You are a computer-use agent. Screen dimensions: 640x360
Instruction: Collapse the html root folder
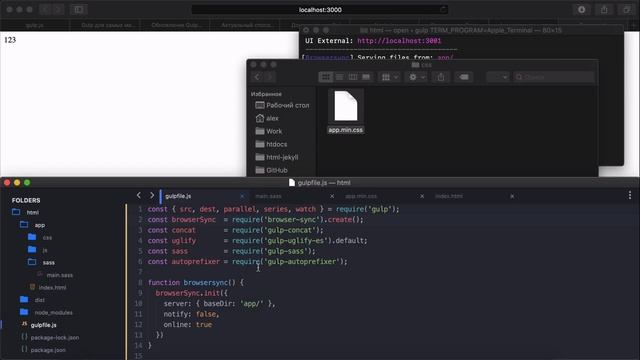click(x=16, y=212)
